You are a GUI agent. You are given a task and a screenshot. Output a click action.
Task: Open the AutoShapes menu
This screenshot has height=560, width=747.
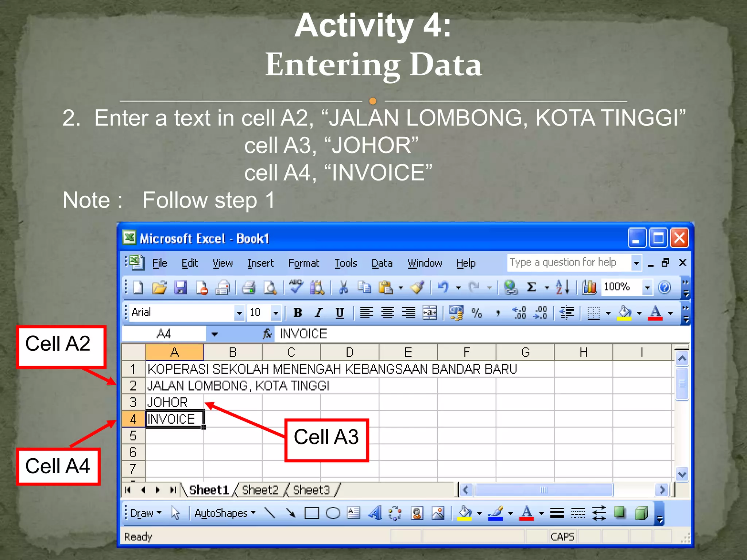[x=225, y=513]
